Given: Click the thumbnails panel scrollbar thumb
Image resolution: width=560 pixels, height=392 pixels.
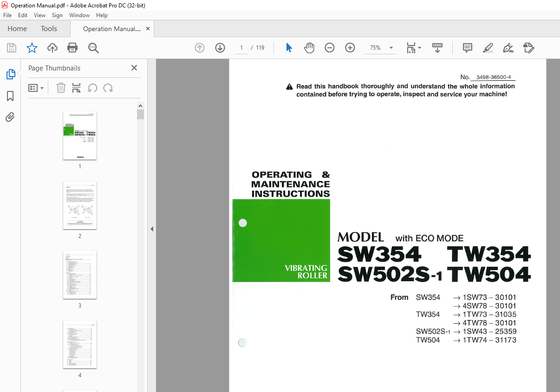Looking at the screenshot, I should (x=140, y=114).
